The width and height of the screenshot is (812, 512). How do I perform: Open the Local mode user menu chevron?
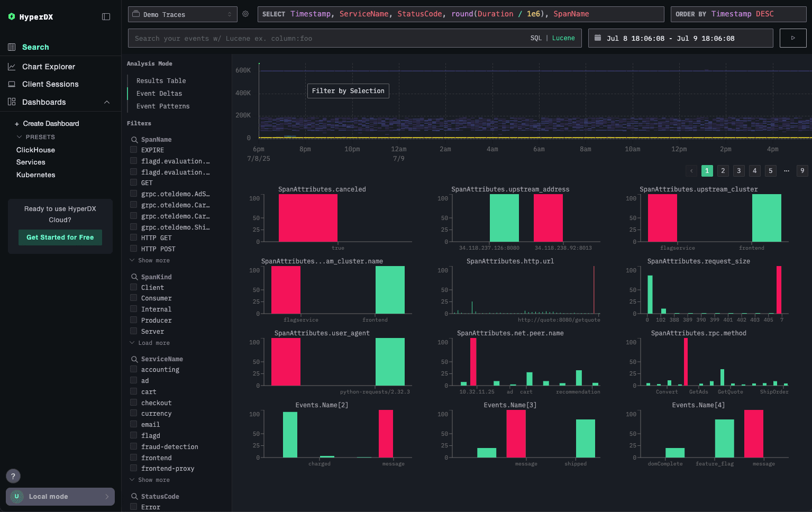point(107,497)
